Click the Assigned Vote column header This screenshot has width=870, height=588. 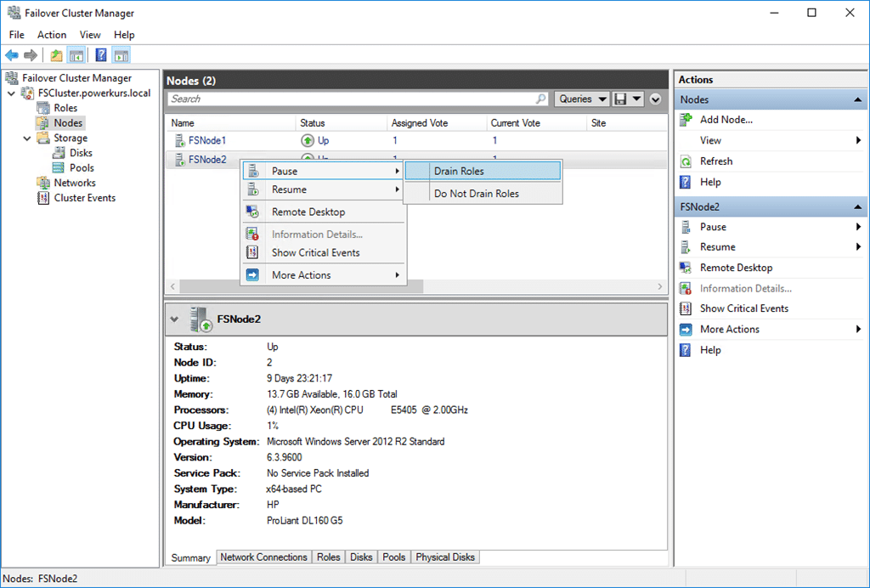(x=436, y=123)
